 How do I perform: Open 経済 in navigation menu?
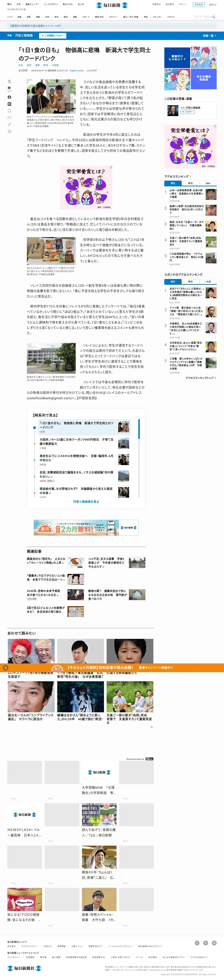(x=65, y=17)
